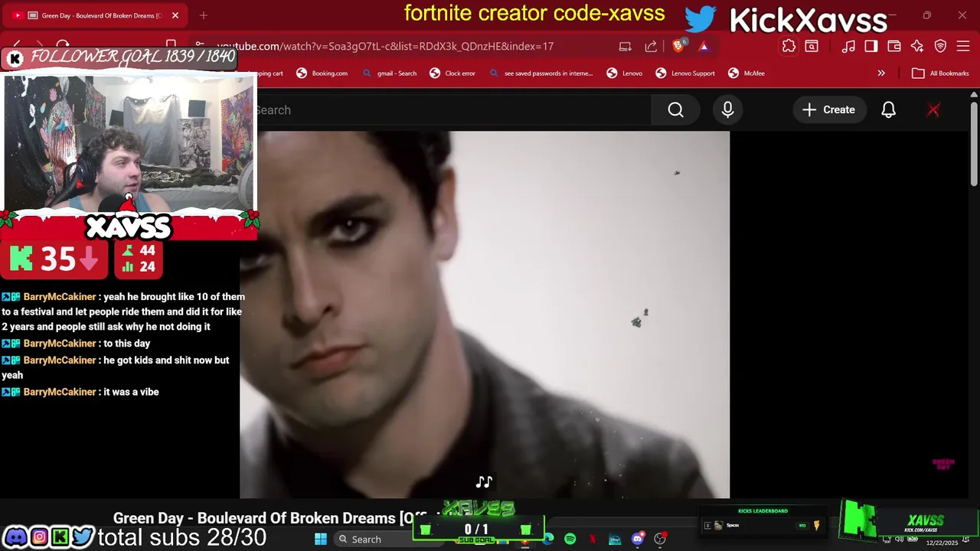Open the saved passwords bookmark
The height and width of the screenshot is (551, 980).
(x=541, y=73)
